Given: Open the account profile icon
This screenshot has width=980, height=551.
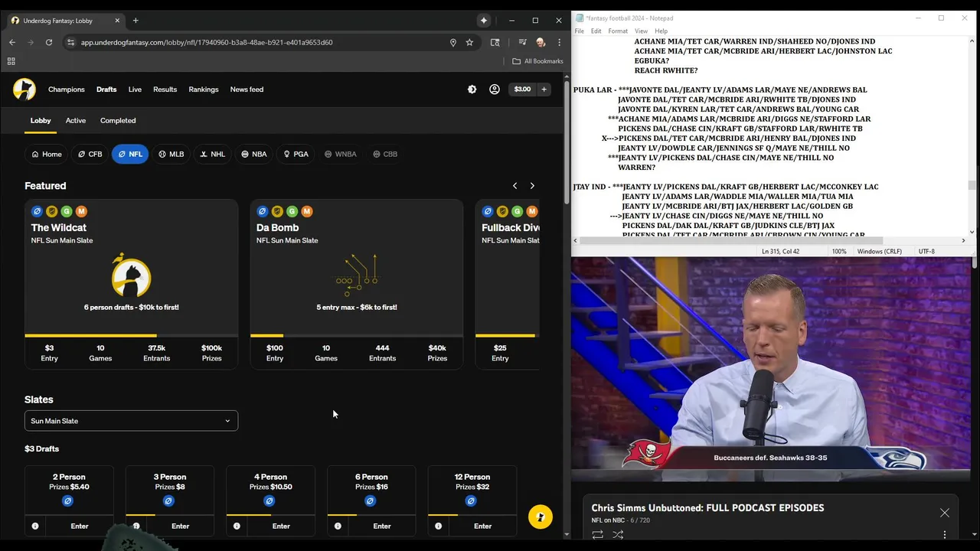Looking at the screenshot, I should (495, 90).
